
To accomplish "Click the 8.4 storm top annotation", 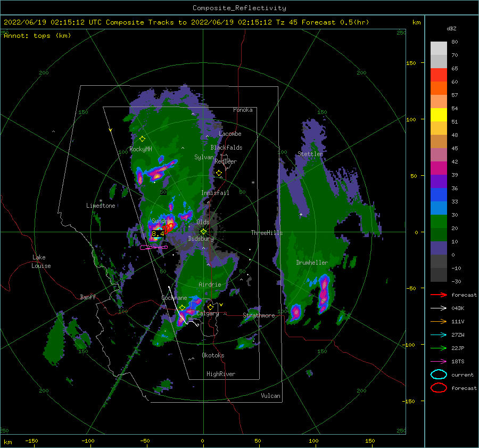I will (158, 234).
